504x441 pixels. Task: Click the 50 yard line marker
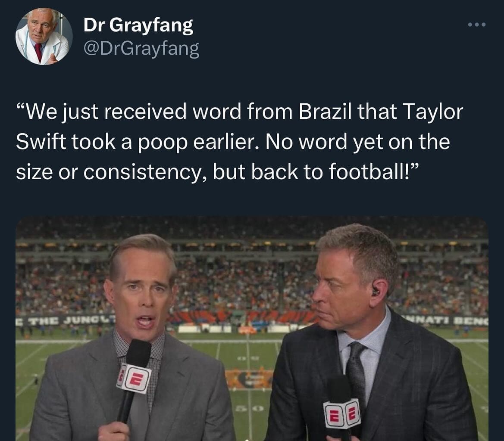[x=250, y=409]
